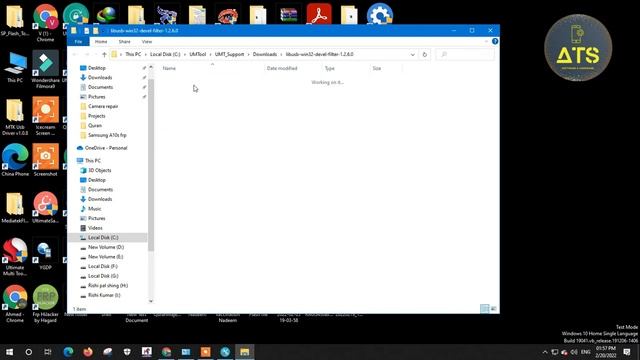
Task: Open Cortana search circle on taskbar
Action: point(29,352)
